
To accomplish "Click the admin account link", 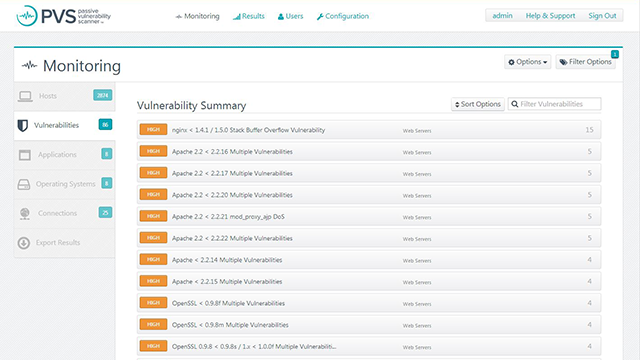I will coord(502,16).
